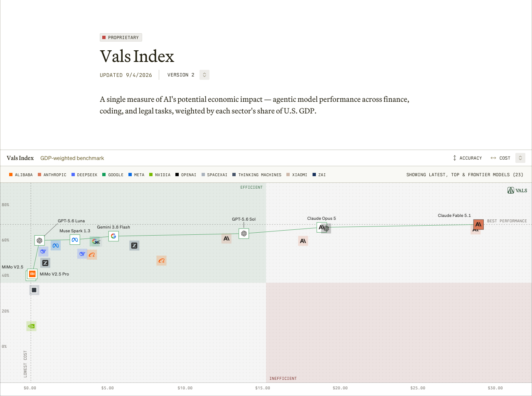Select the Cost axis option

coord(500,158)
